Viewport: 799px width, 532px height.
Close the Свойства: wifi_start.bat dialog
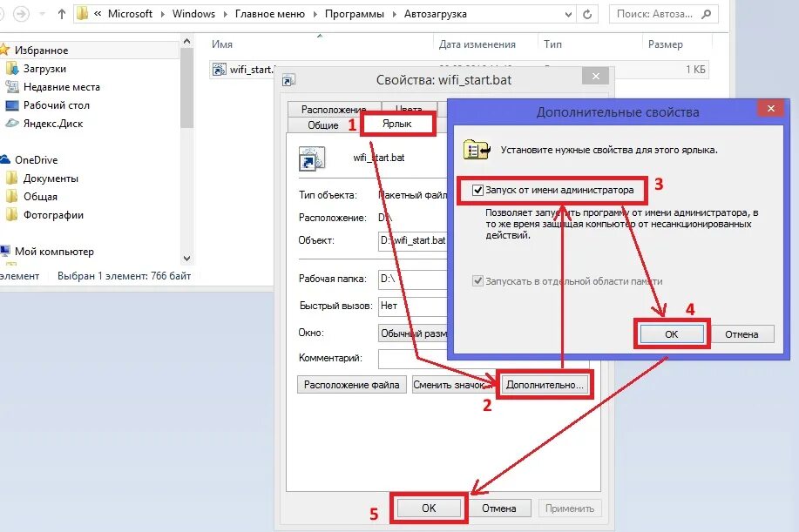[596, 77]
